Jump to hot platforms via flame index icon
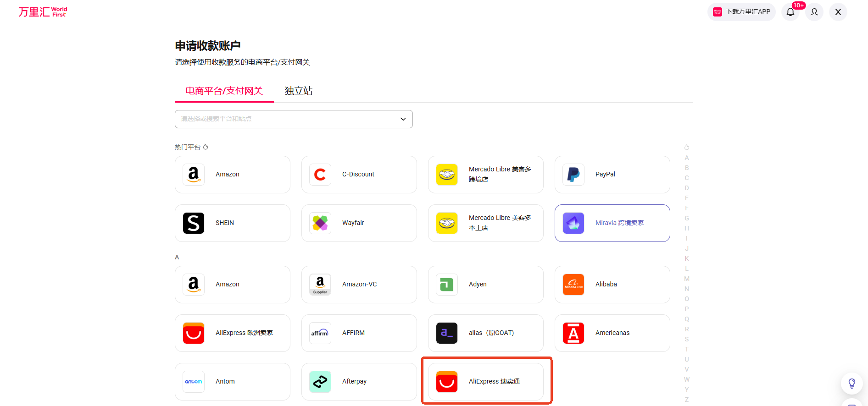This screenshot has width=868, height=406. click(687, 148)
